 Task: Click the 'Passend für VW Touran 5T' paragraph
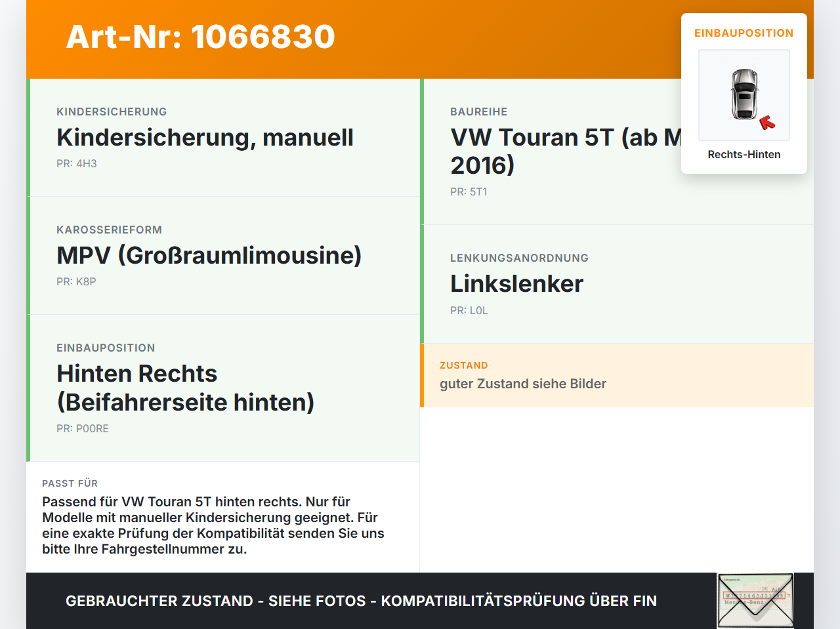click(213, 526)
